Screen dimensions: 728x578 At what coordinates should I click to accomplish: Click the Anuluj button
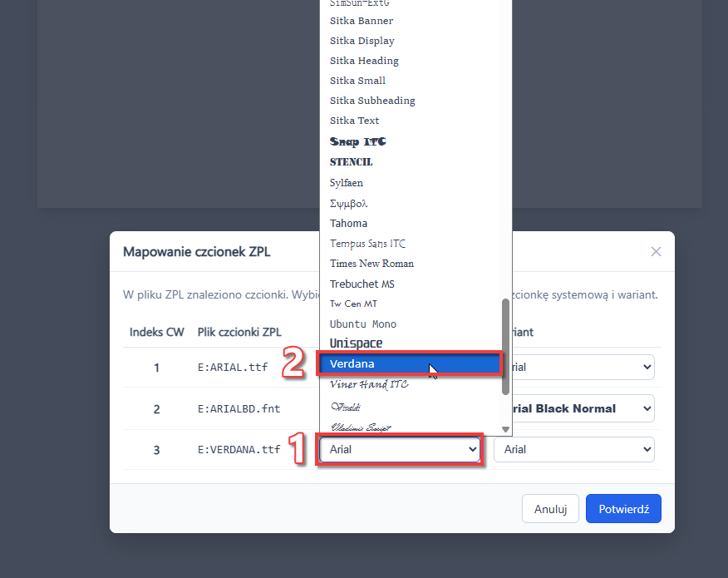[x=550, y=509]
